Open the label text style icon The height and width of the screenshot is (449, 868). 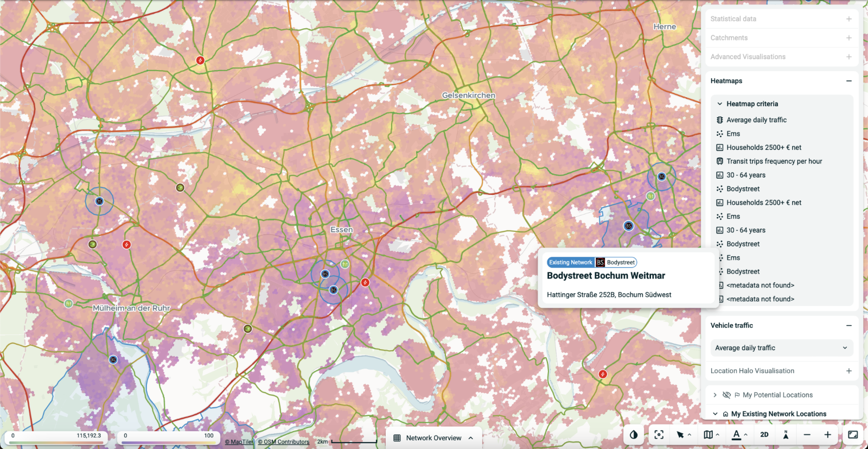pos(737,435)
